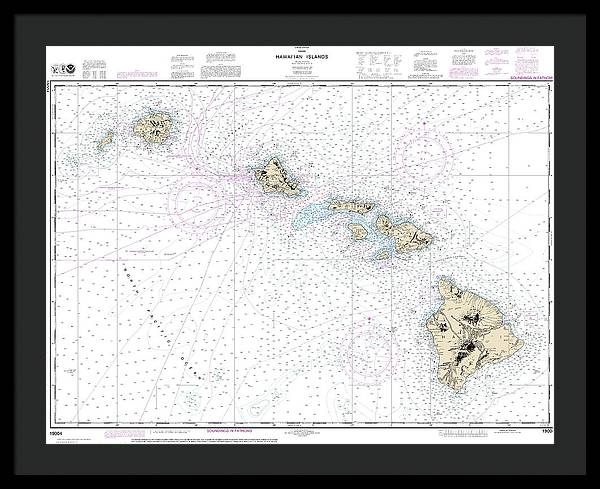Select the island of Molokai
Viewport: 600px width, 489px height.
coord(350,205)
